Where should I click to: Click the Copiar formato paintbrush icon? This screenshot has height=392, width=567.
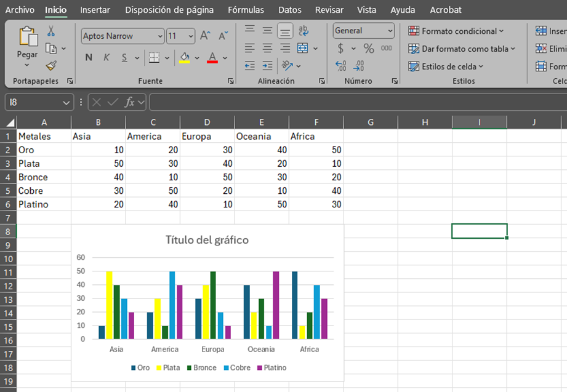51,66
